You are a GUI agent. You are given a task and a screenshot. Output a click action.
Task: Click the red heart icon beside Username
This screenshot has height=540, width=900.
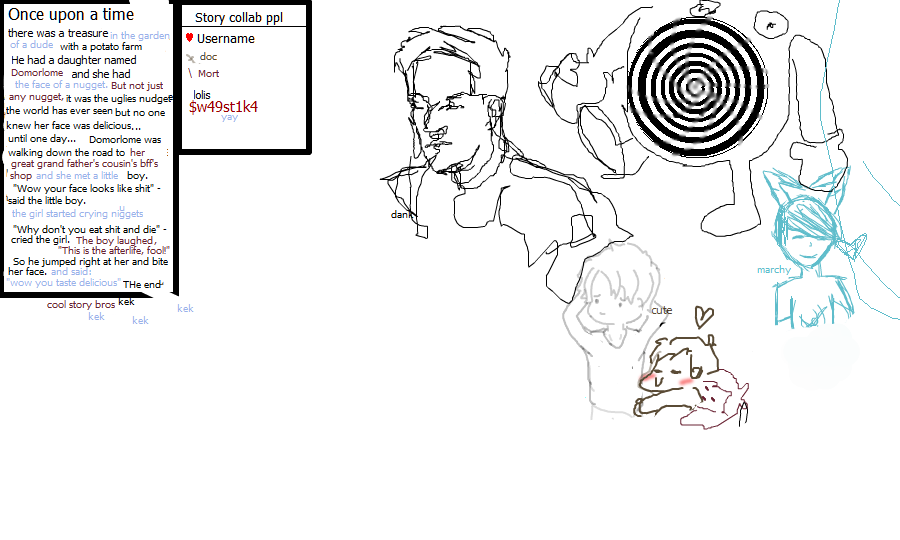pyautogui.click(x=189, y=38)
